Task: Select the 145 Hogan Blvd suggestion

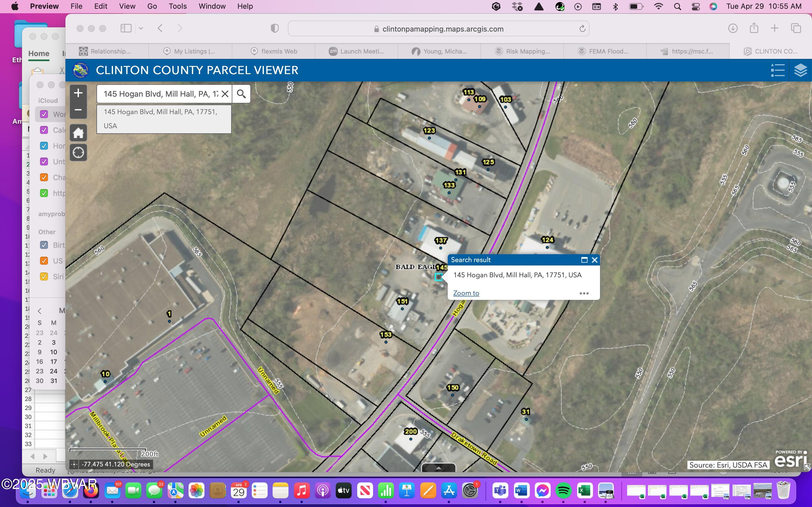Action: 164,119
